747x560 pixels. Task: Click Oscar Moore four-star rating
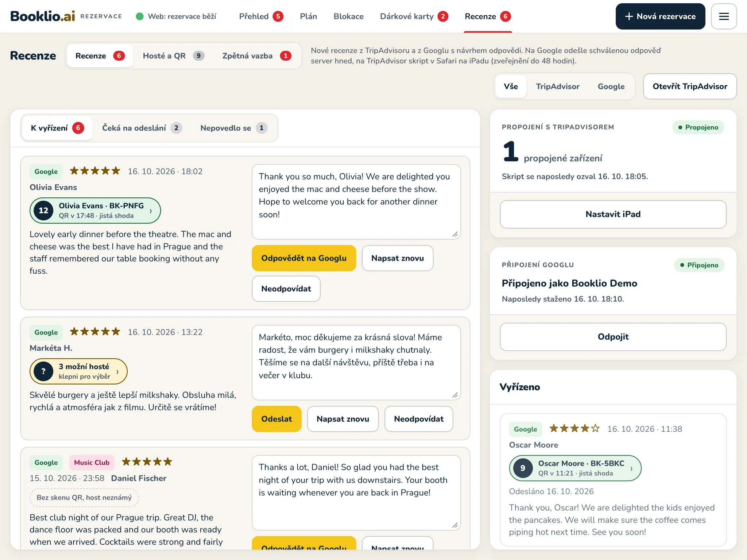pos(574,428)
